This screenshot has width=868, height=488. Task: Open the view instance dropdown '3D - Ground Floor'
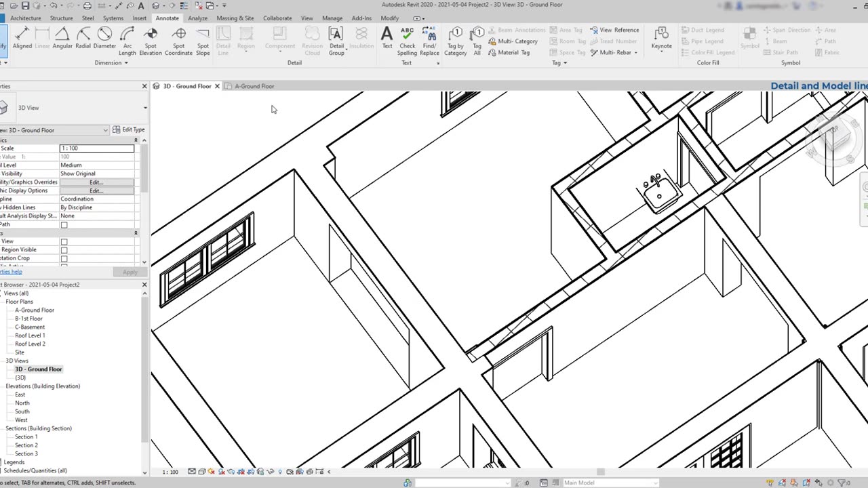coord(54,130)
